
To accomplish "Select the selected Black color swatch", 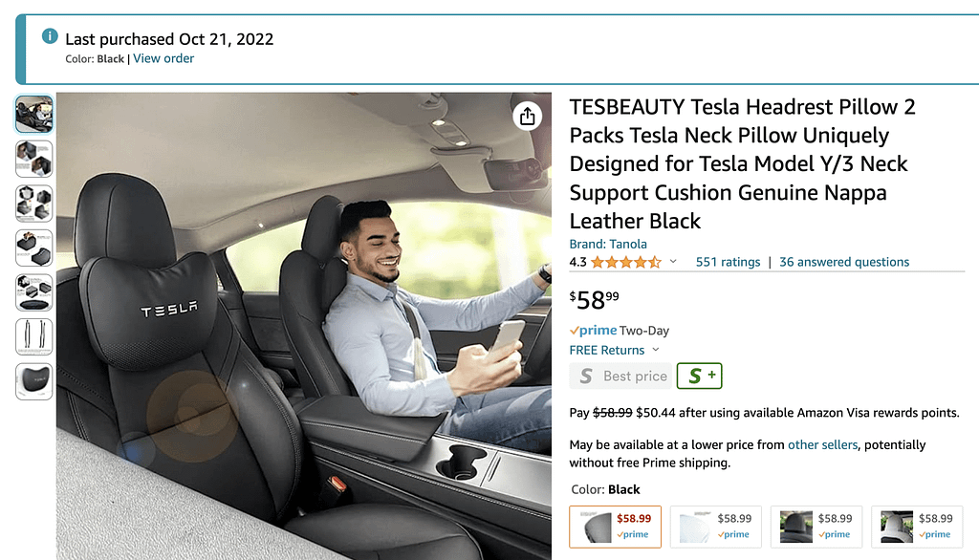I will [615, 526].
